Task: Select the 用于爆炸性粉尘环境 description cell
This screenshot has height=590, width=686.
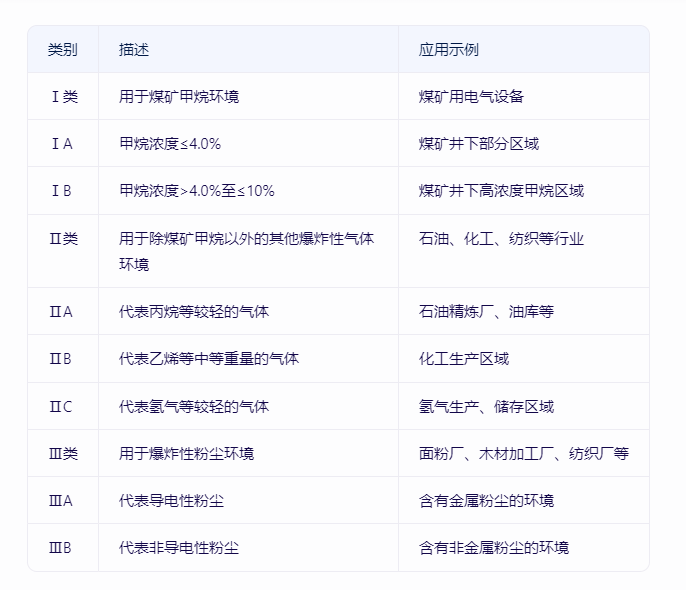Action: [186, 453]
